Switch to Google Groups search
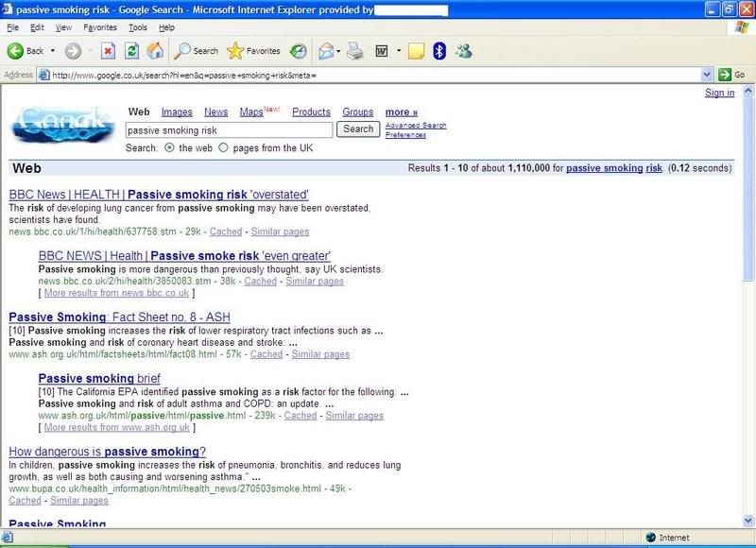 [x=358, y=112]
